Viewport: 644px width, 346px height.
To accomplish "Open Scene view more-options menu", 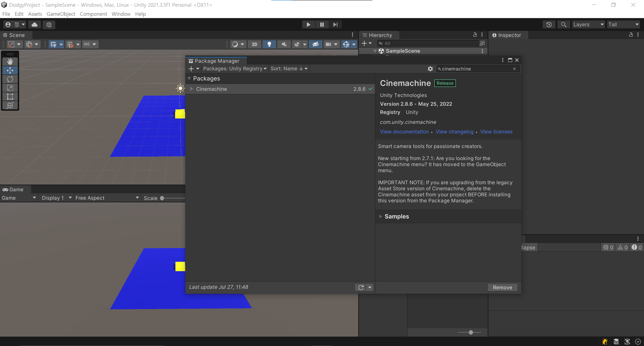I will click(353, 35).
